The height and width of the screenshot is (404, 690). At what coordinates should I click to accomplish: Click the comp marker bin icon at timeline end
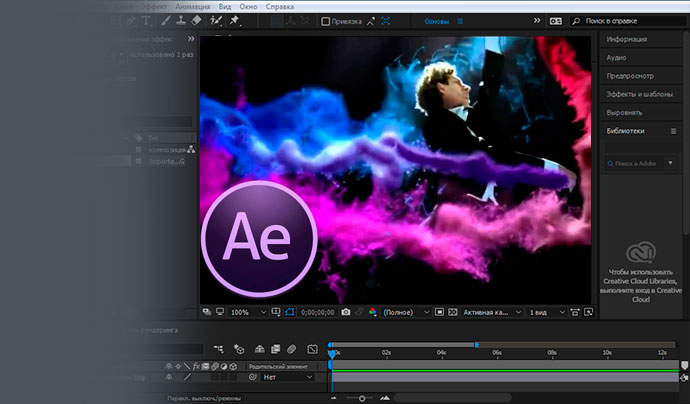coord(684,365)
